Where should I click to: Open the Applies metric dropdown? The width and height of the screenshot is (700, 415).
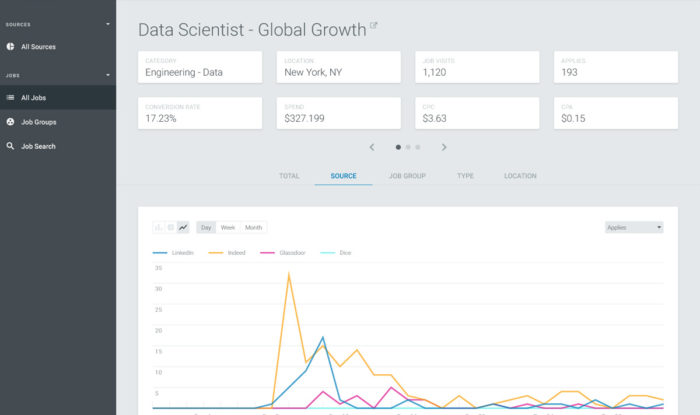coord(634,228)
